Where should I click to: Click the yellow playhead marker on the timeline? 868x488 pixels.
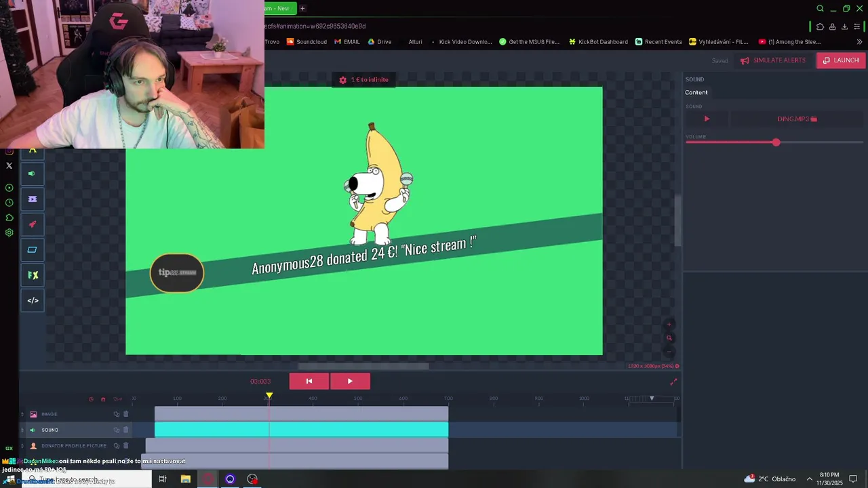point(269,395)
